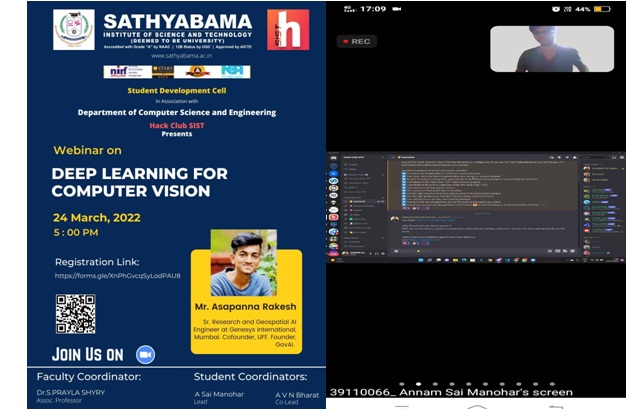This screenshot has height=412, width=628.
Task: Click the blue Zoom camera icon
Action: tap(145, 355)
